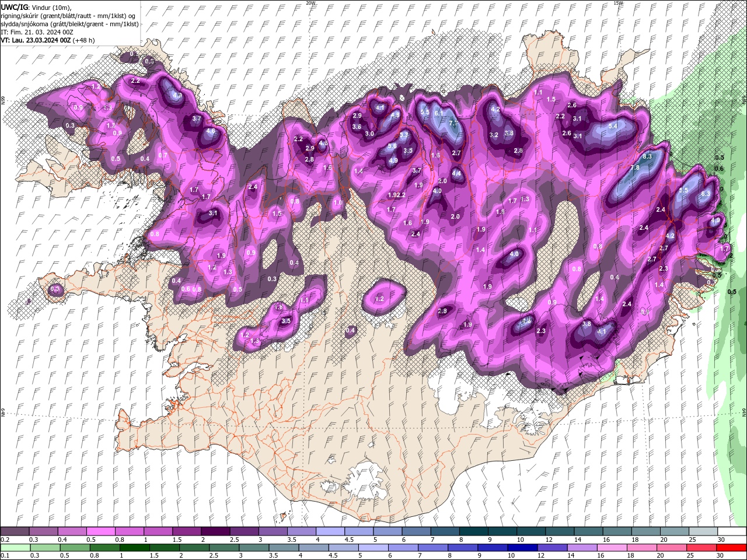Click the 5.4 snowfall value on the map
747x560 pixels.
tap(613, 126)
